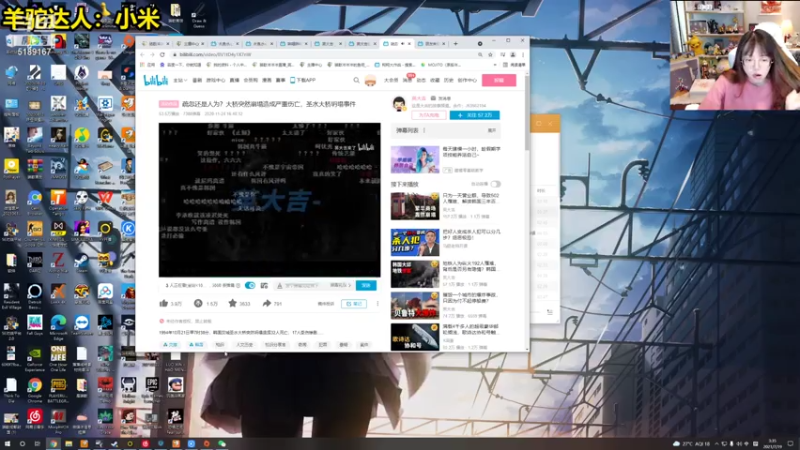Click the video player area
The width and height of the screenshot is (800, 450).
tap(269, 199)
